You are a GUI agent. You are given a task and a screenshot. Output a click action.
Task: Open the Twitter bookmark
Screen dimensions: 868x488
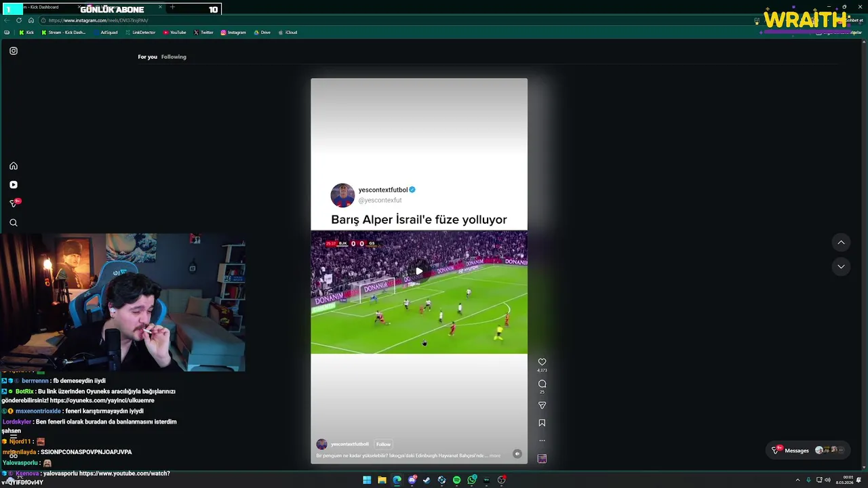pos(203,33)
